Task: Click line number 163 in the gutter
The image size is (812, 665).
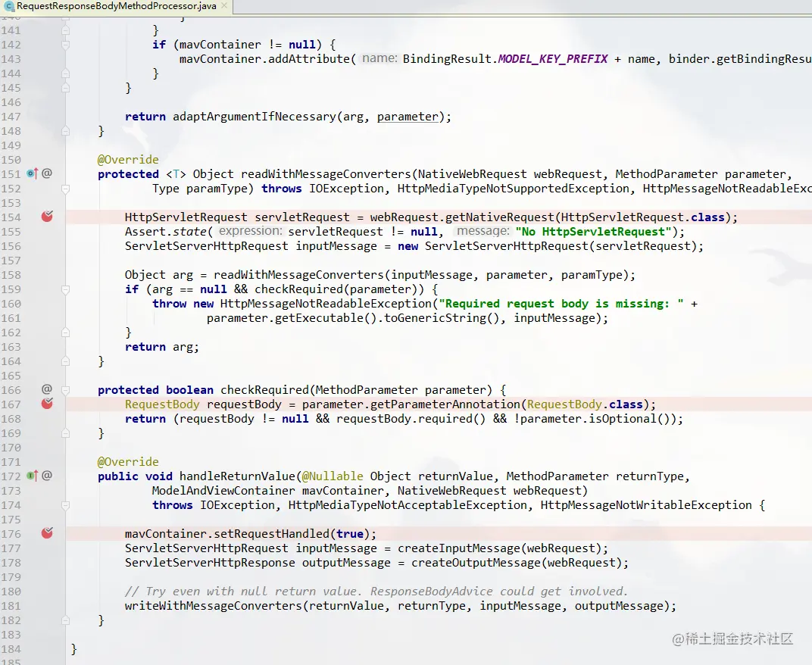Action: click(11, 347)
